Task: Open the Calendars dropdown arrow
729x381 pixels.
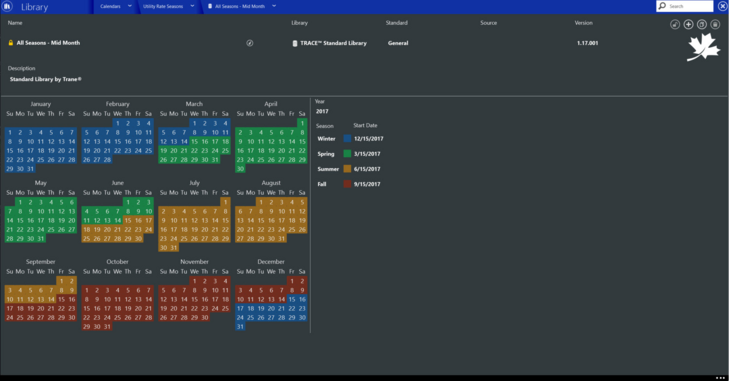Action: pos(130,6)
